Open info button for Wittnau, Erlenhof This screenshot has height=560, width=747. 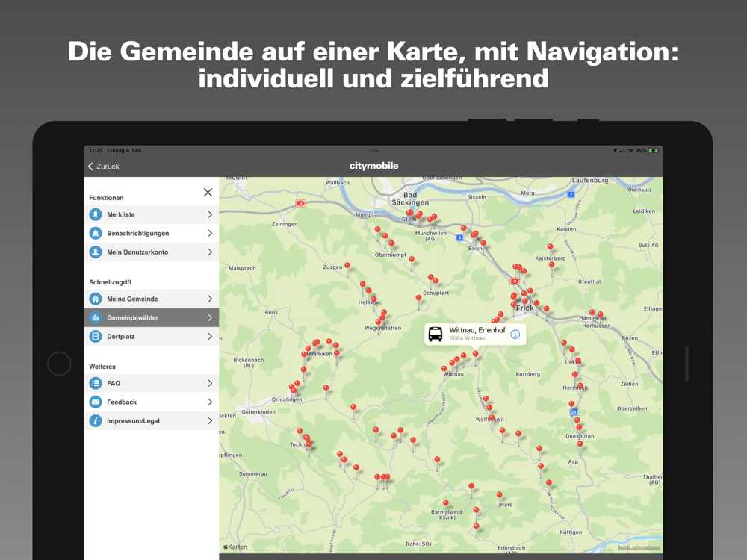[515, 335]
